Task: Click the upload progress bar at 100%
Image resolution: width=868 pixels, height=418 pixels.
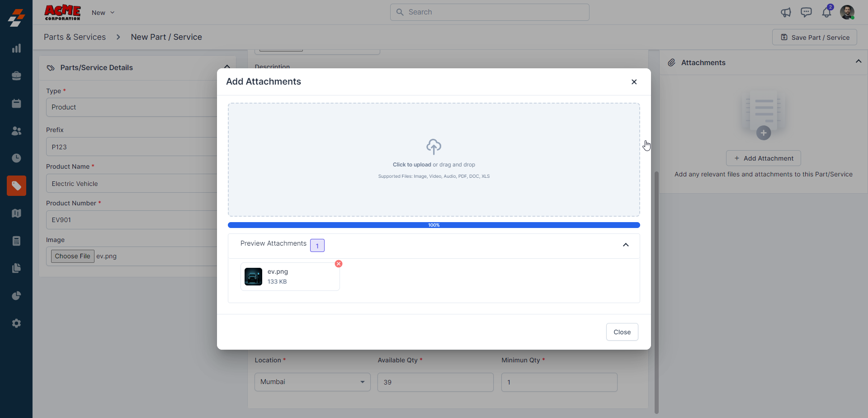Action: click(x=434, y=225)
